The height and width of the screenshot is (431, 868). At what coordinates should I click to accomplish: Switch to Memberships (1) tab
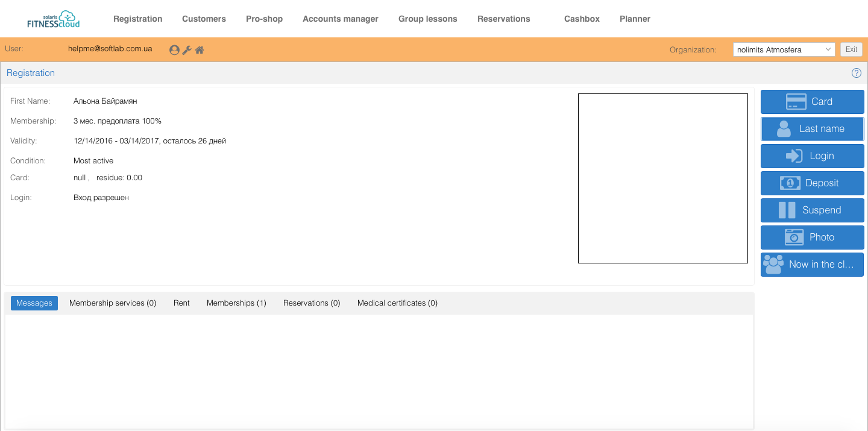[236, 303]
